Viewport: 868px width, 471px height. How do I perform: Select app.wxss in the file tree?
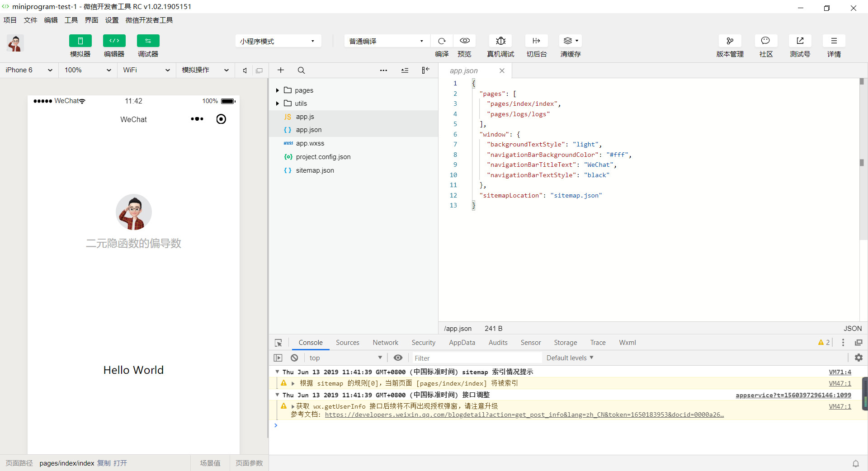[x=354, y=143]
